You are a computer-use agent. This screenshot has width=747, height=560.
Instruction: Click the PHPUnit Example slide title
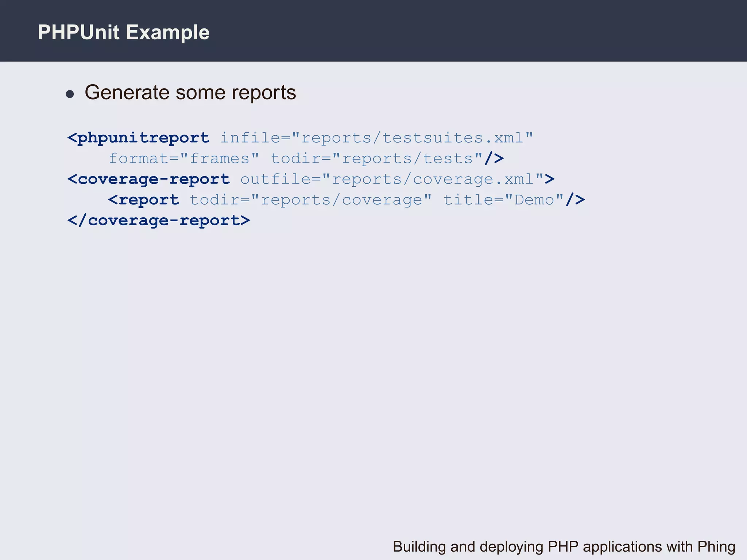[x=123, y=32]
